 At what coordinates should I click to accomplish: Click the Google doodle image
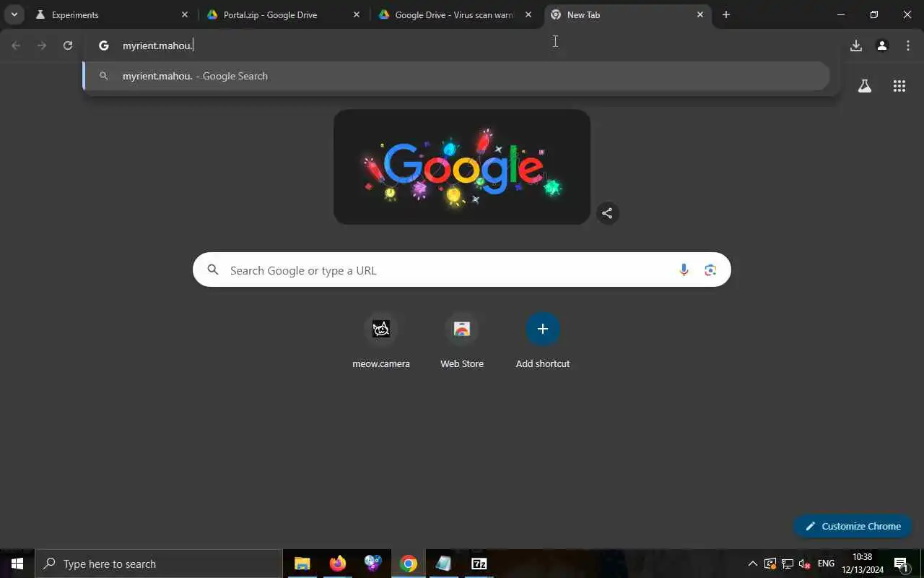tap(462, 167)
